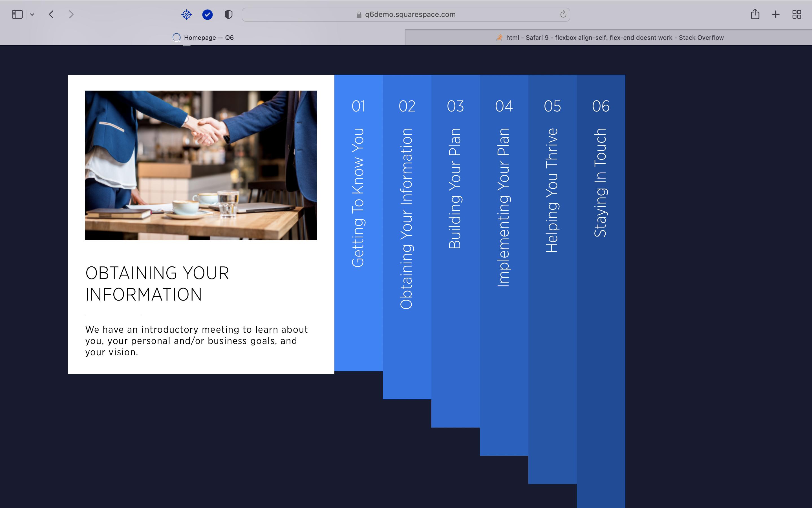Click the handshake meeting photo

coord(201,165)
